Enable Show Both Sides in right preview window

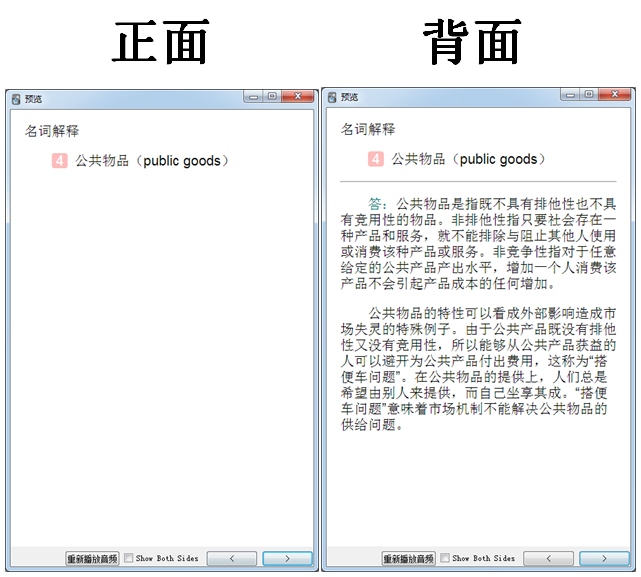click(x=445, y=558)
